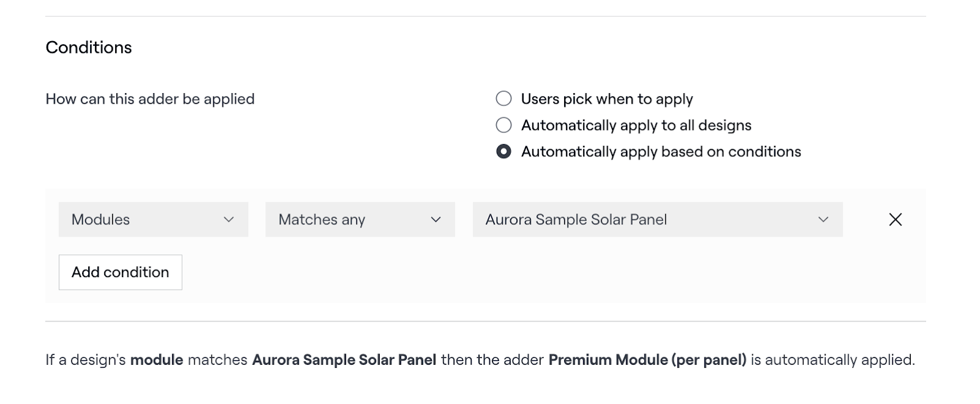Choose the 'Automatically apply to all designs' radio
Image resolution: width=980 pixels, height=404 pixels.
coord(503,125)
